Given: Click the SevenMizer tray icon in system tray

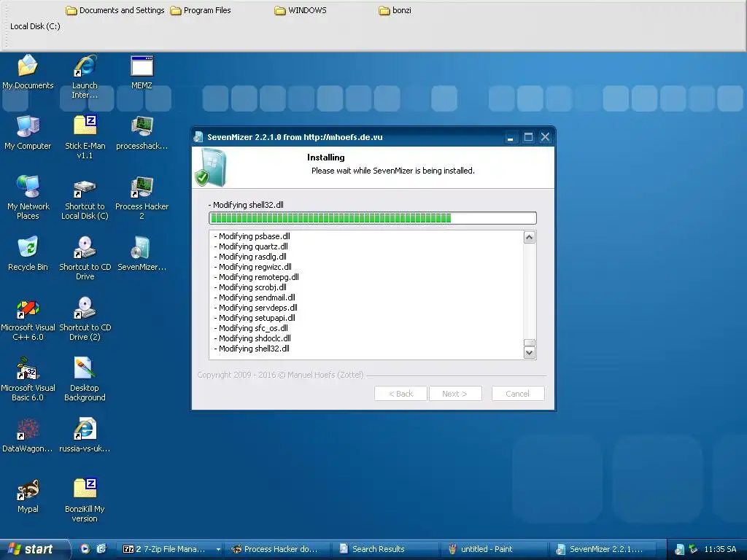Looking at the screenshot, I should [680, 549].
